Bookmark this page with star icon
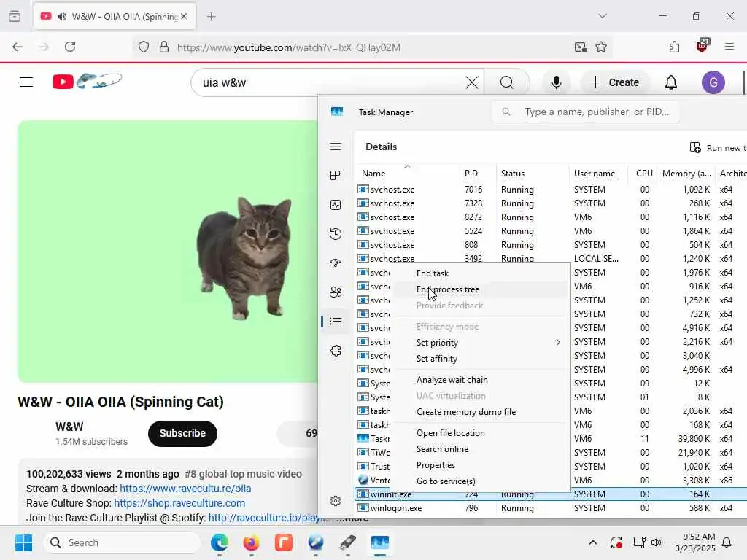 [x=601, y=47]
